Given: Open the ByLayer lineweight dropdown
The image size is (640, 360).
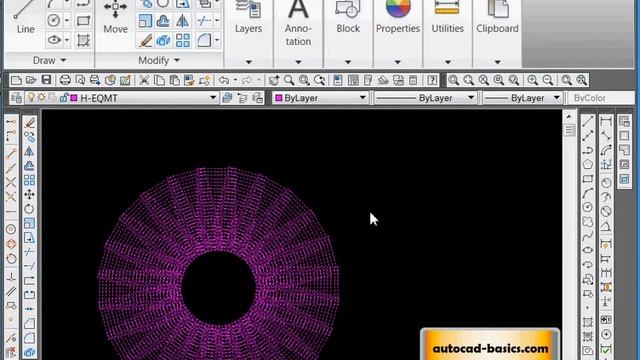Looking at the screenshot, I should click(x=556, y=98).
